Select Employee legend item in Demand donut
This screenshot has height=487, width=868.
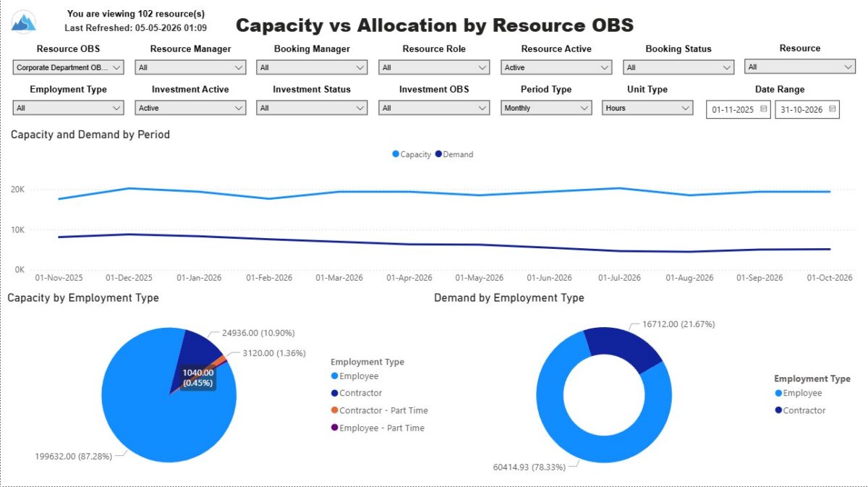pyautogui.click(x=799, y=393)
